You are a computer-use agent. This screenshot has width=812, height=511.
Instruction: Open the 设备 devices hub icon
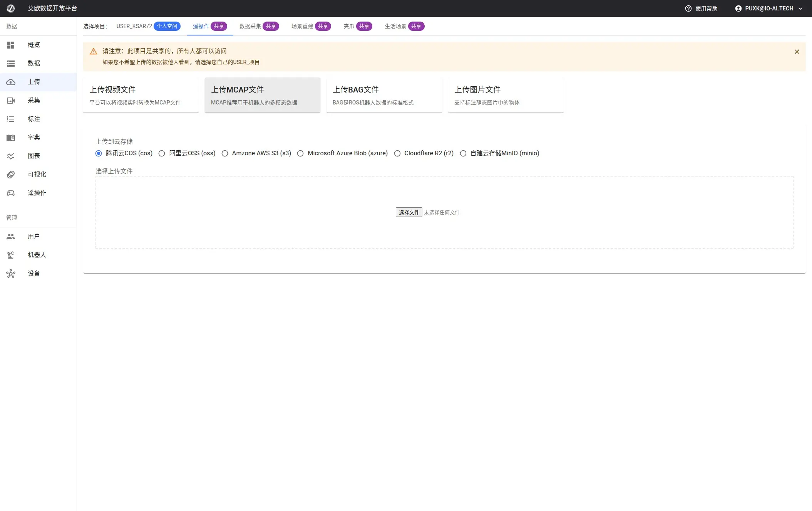[x=11, y=273]
